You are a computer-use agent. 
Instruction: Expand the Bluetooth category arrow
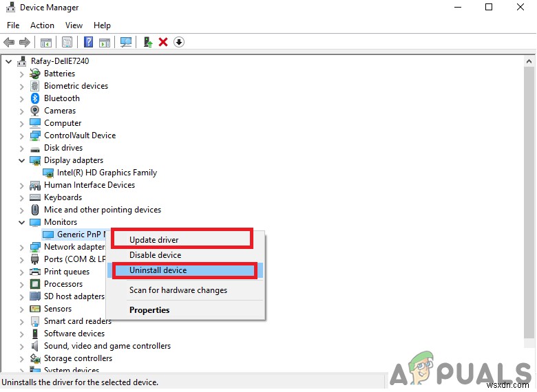point(21,99)
